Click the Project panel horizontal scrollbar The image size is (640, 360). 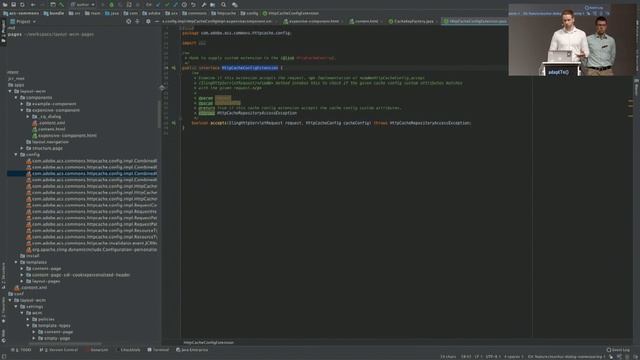[x=65, y=343]
